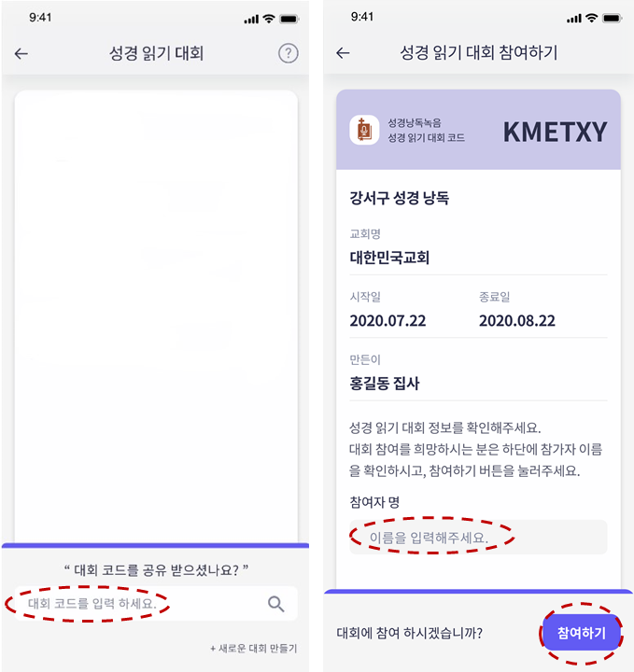634x672 pixels.
Task: Tap the 참여하기 button
Action: 582,633
